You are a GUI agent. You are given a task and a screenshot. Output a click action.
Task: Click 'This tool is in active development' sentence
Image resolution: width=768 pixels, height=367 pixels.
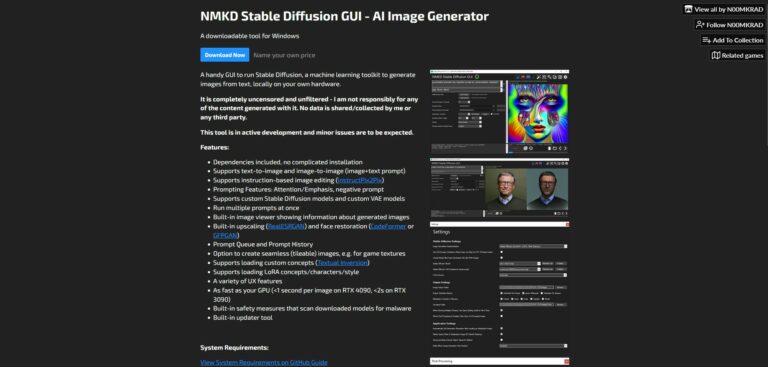pos(307,133)
